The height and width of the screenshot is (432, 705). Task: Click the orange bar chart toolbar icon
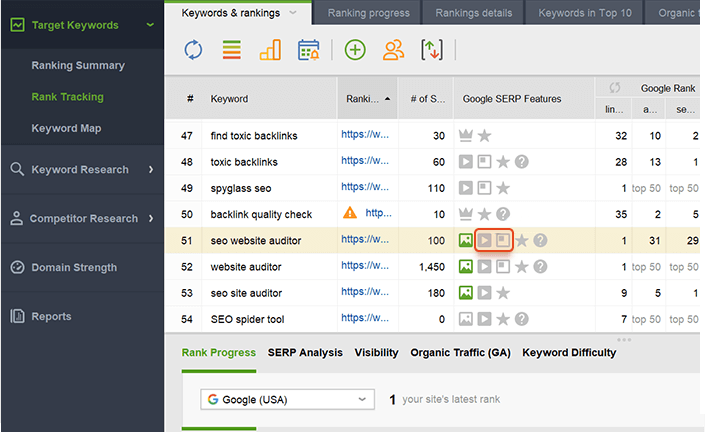tap(270, 49)
